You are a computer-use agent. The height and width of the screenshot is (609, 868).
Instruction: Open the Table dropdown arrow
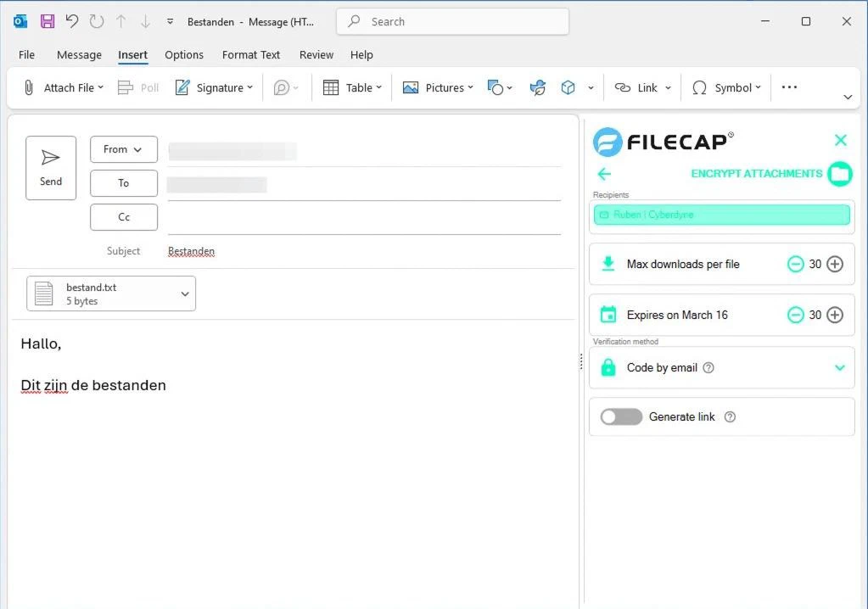(379, 87)
